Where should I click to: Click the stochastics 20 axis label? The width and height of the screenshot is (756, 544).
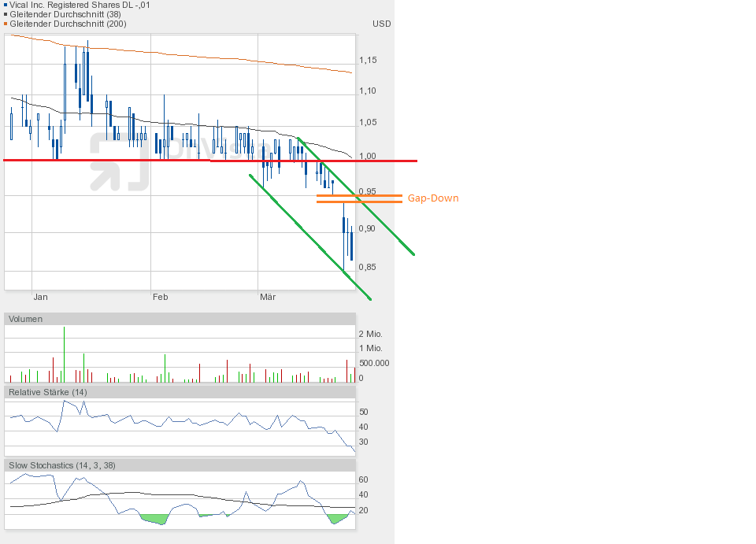pyautogui.click(x=364, y=510)
